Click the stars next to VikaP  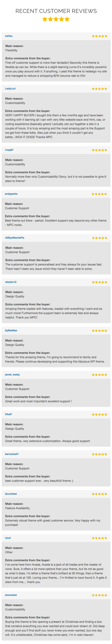99,414
